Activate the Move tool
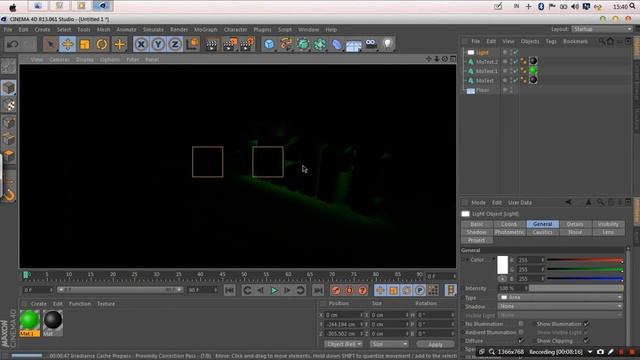Viewport: 640px width, 360px height. pos(68,44)
